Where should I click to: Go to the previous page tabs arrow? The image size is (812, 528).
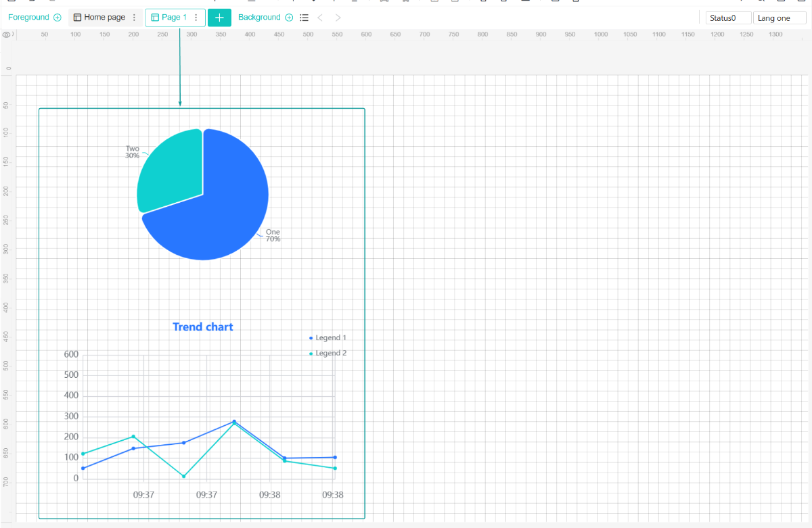[x=320, y=18]
